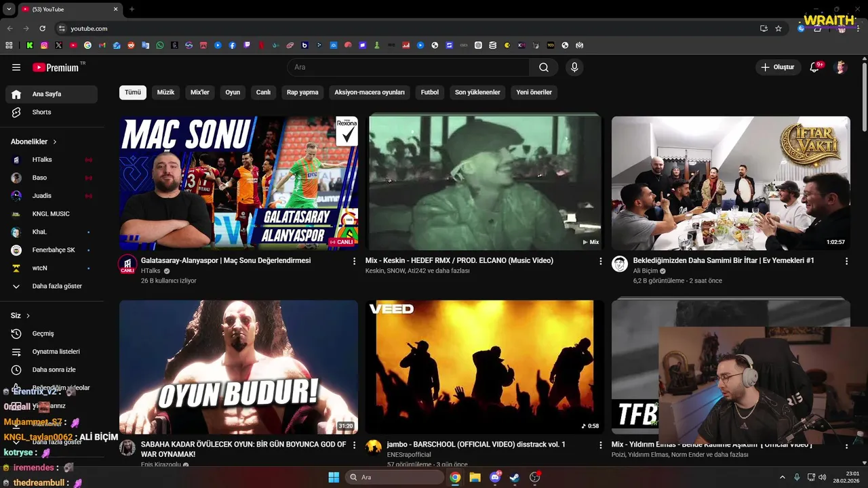Select the Tümü filter chip
Screen dimensions: 868x488
click(x=133, y=92)
